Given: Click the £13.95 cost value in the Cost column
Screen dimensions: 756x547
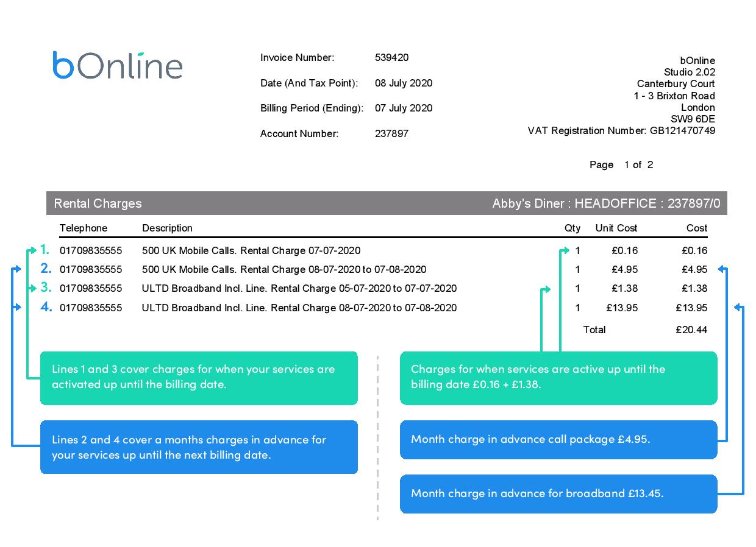Looking at the screenshot, I should pos(692,308).
